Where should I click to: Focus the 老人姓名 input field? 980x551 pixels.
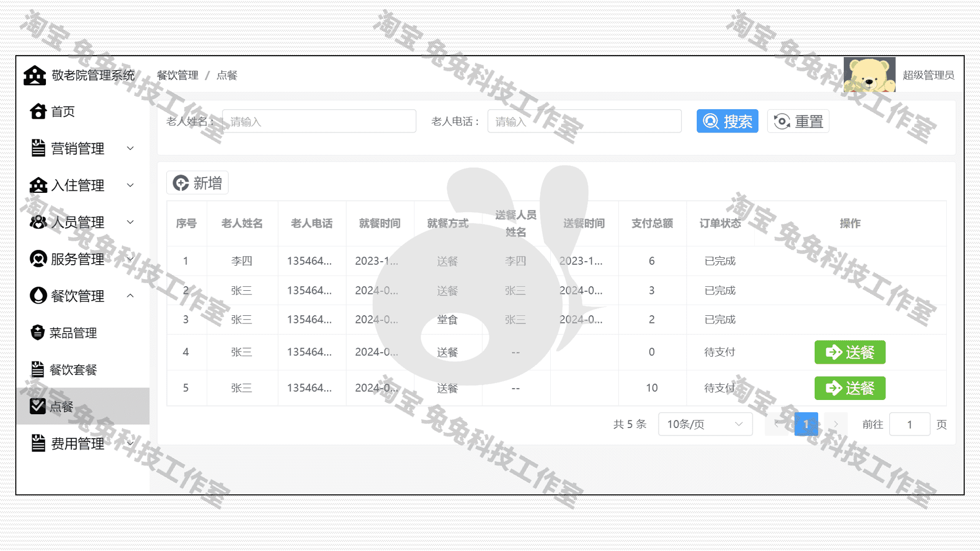pyautogui.click(x=319, y=121)
